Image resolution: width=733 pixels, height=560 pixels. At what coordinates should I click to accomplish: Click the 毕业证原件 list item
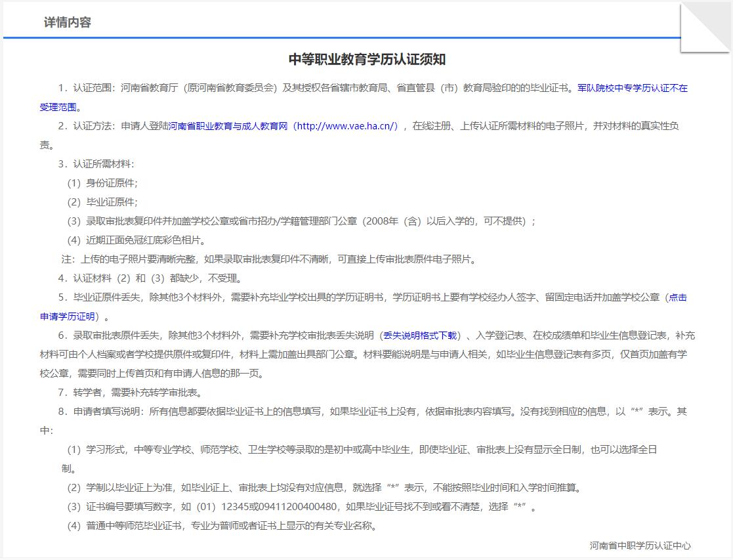click(102, 202)
